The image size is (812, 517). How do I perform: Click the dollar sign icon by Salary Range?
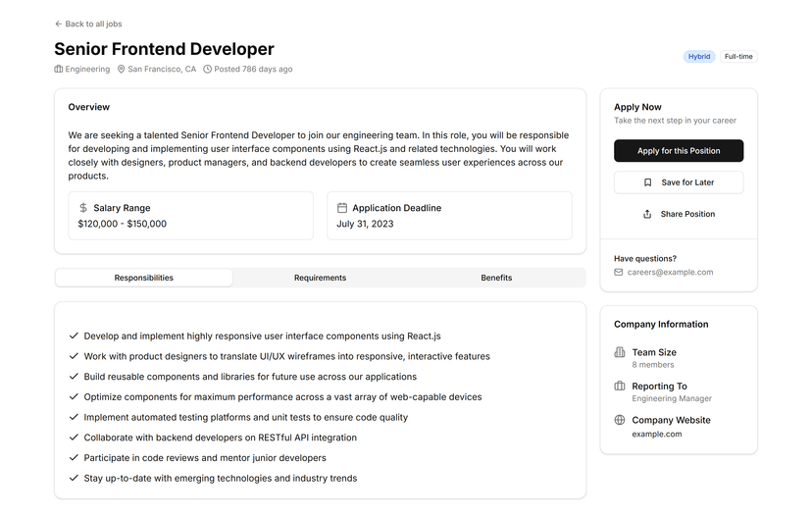[83, 208]
